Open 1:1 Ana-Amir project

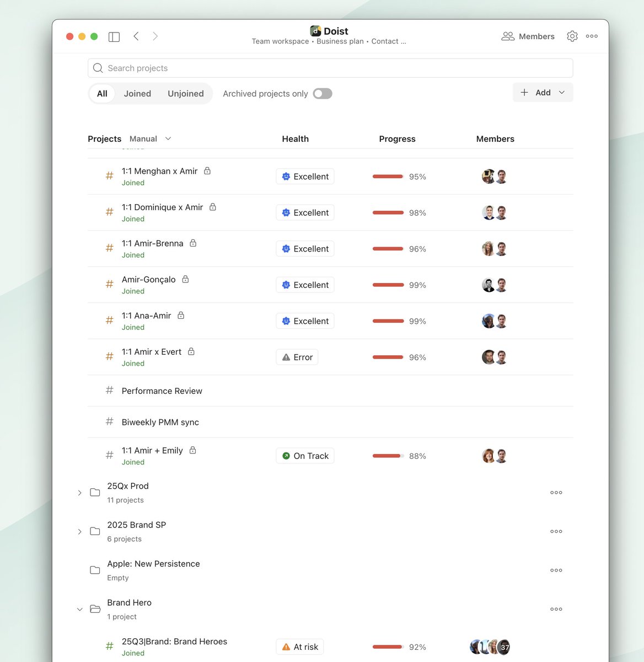click(146, 316)
